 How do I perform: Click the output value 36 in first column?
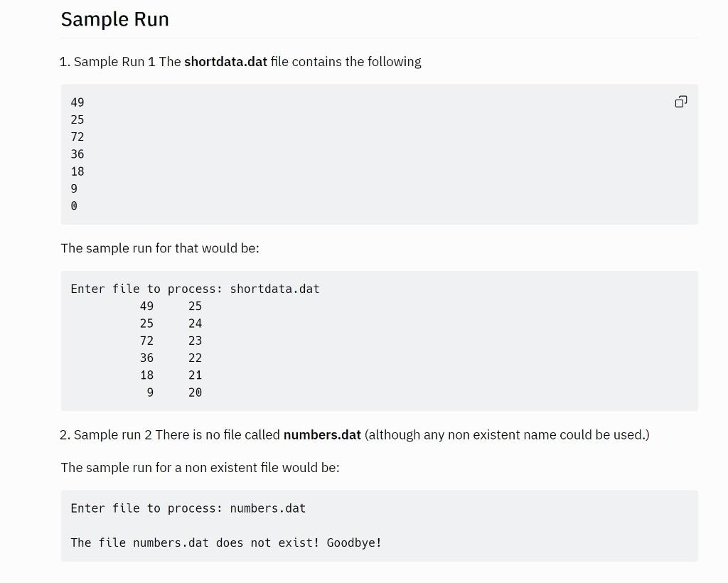tap(146, 358)
